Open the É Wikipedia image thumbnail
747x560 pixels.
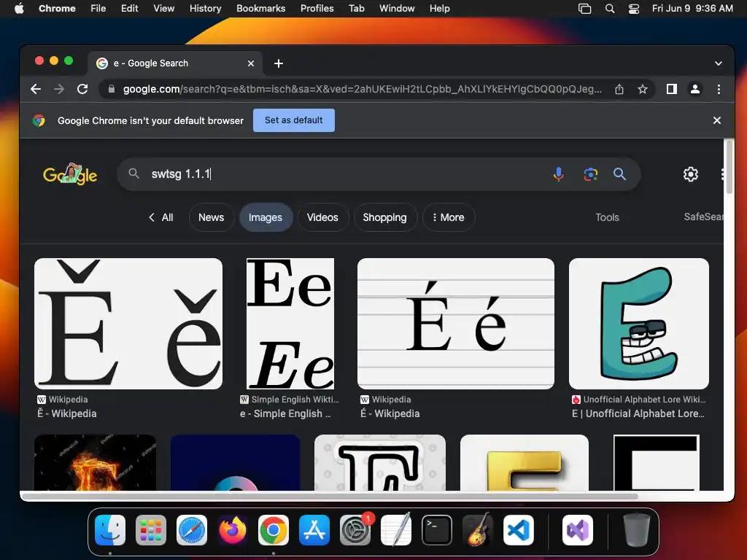[x=455, y=324]
